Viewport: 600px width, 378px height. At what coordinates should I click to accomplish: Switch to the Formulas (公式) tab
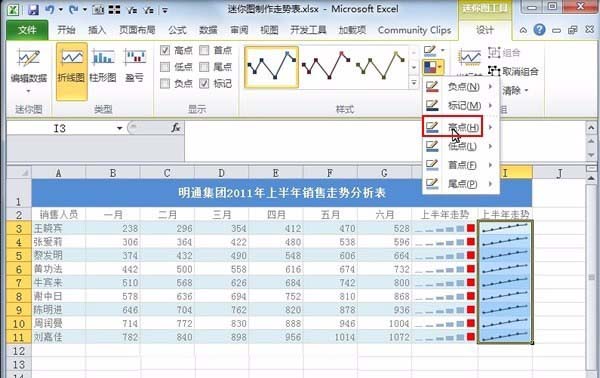[177, 30]
